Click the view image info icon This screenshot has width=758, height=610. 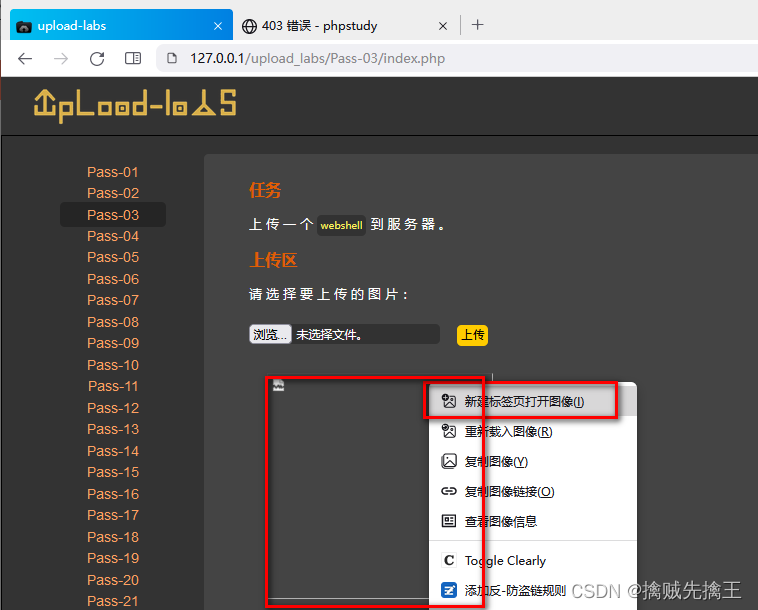coord(449,521)
